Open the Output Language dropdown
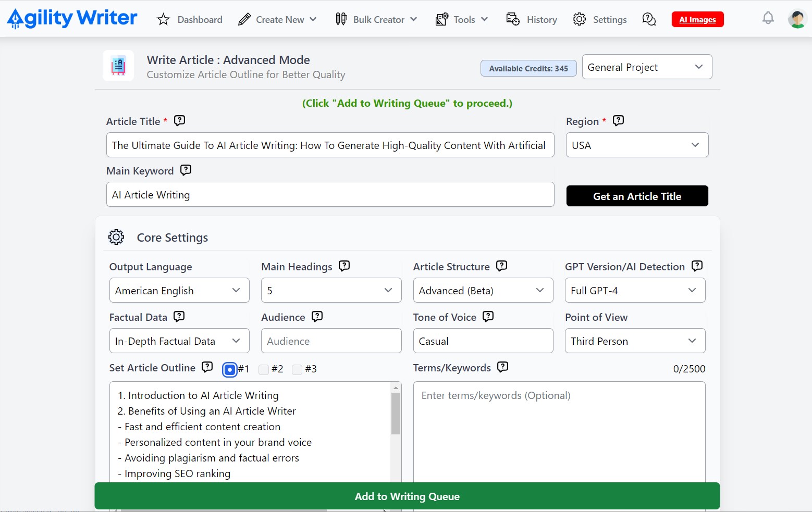Viewport: 812px width, 512px height. coord(179,290)
